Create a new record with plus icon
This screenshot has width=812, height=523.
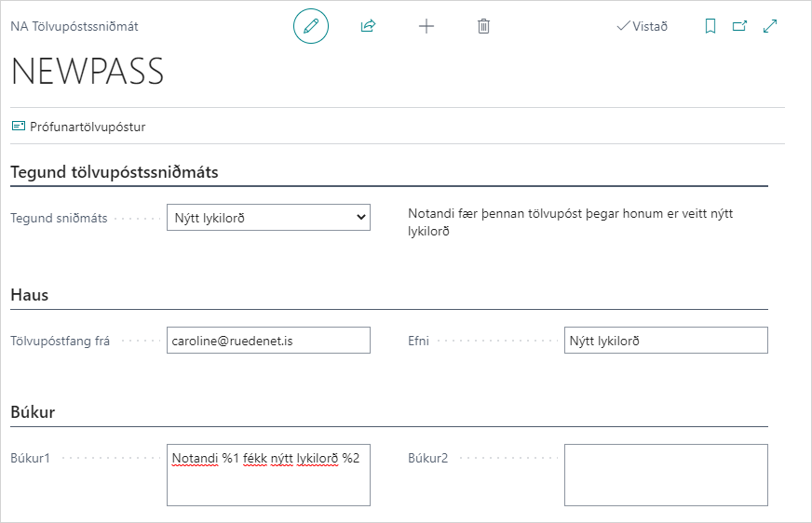pyautogui.click(x=426, y=26)
